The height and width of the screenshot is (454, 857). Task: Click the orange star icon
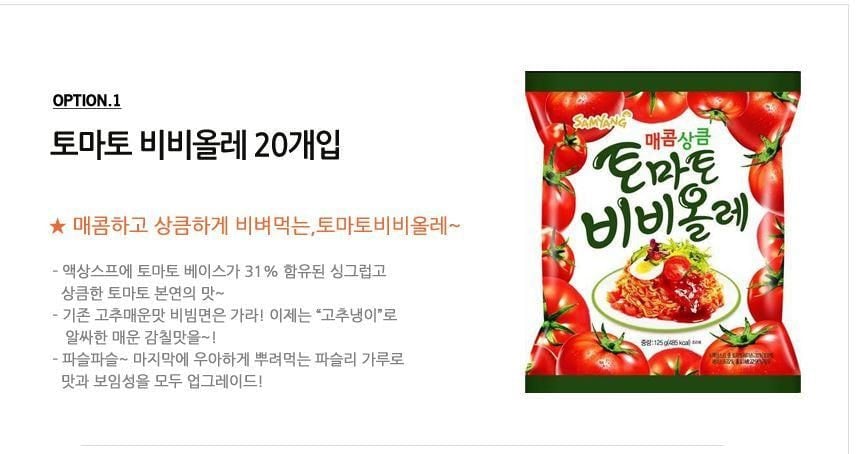pos(57,226)
